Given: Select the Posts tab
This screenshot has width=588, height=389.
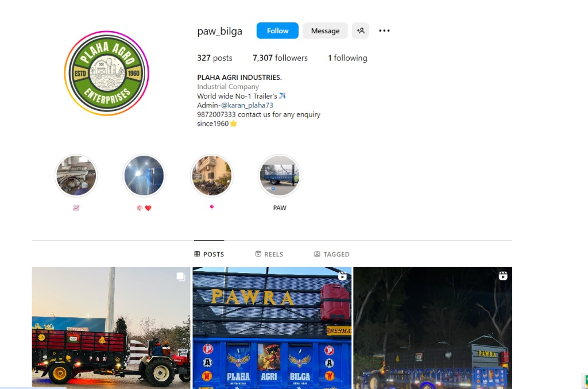Looking at the screenshot, I should (x=209, y=255).
